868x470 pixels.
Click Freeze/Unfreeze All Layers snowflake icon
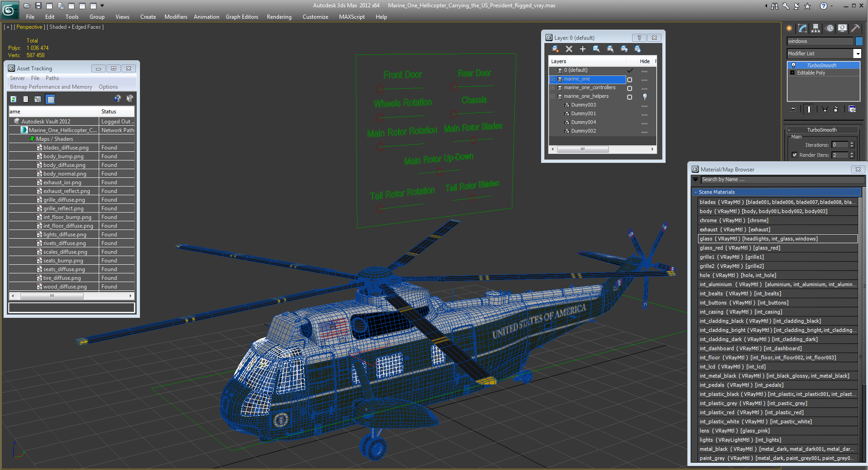(x=638, y=49)
